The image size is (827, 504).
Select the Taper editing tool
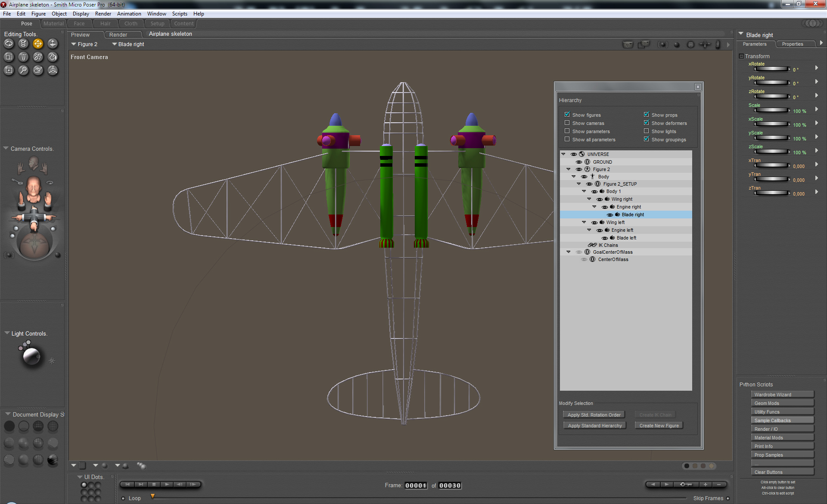point(23,57)
